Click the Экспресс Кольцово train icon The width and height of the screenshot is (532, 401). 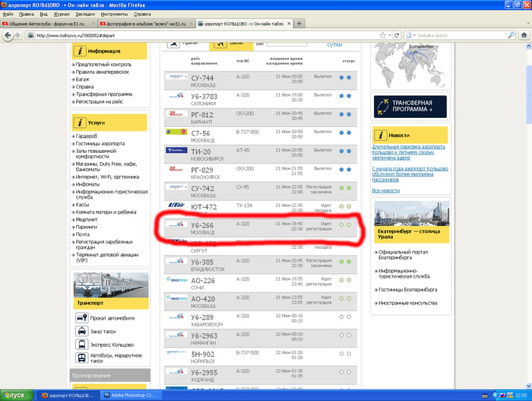81,344
